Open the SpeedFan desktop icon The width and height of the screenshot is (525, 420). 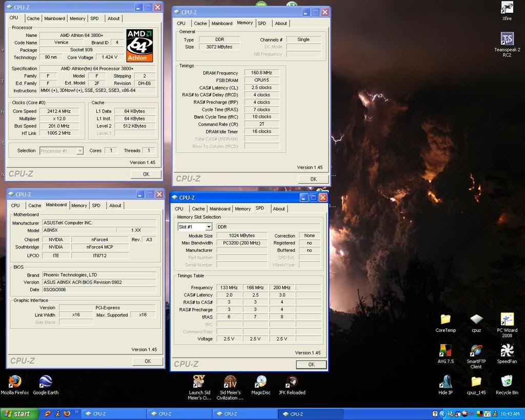507,354
